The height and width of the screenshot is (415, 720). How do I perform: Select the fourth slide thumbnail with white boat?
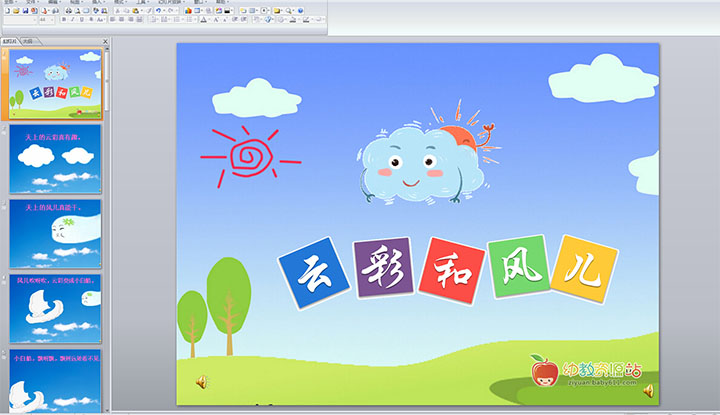click(x=55, y=308)
